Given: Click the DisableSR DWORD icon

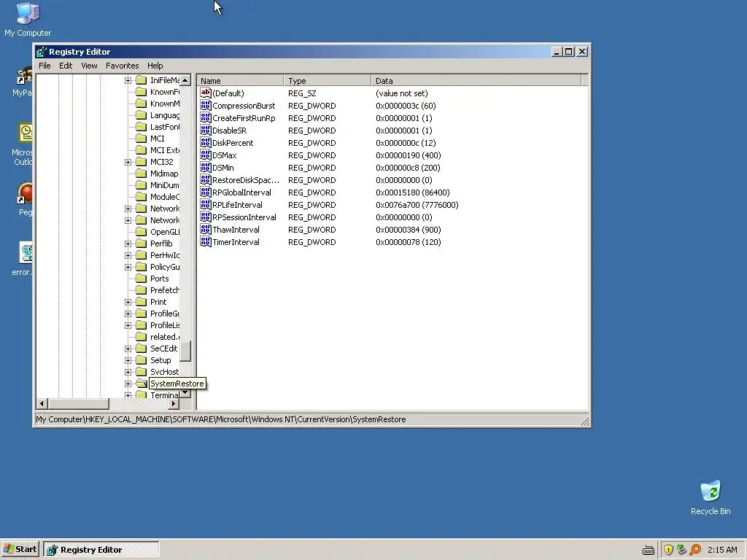Looking at the screenshot, I should [205, 130].
